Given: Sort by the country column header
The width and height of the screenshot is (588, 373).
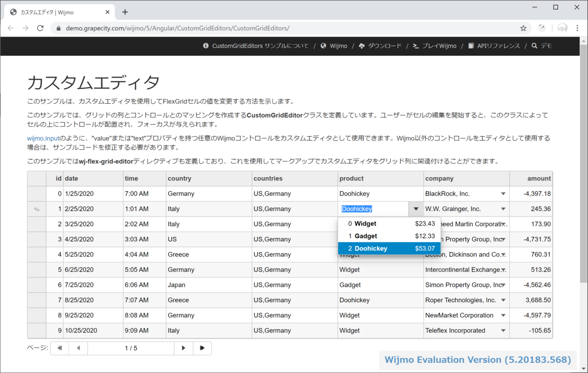Looking at the screenshot, I should point(209,179).
